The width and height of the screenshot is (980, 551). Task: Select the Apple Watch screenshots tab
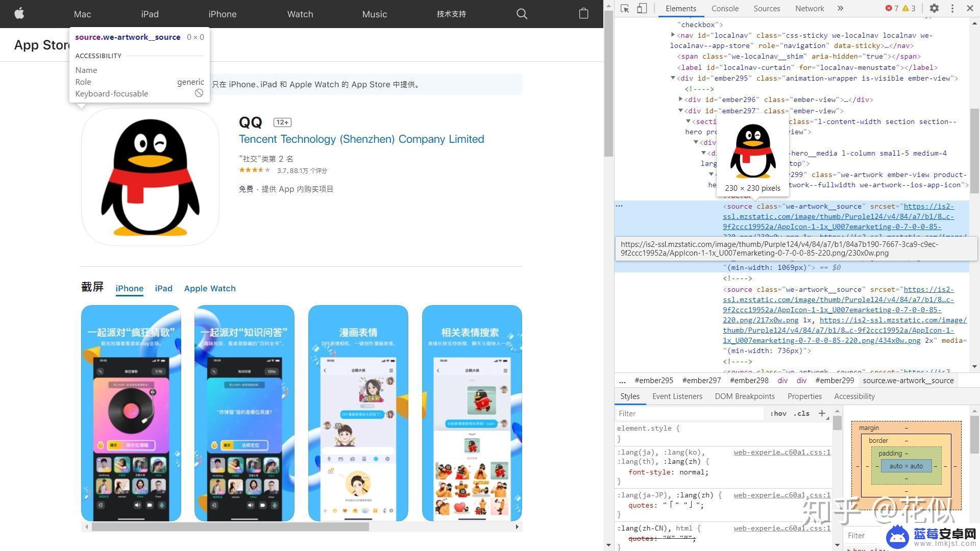pos(210,288)
